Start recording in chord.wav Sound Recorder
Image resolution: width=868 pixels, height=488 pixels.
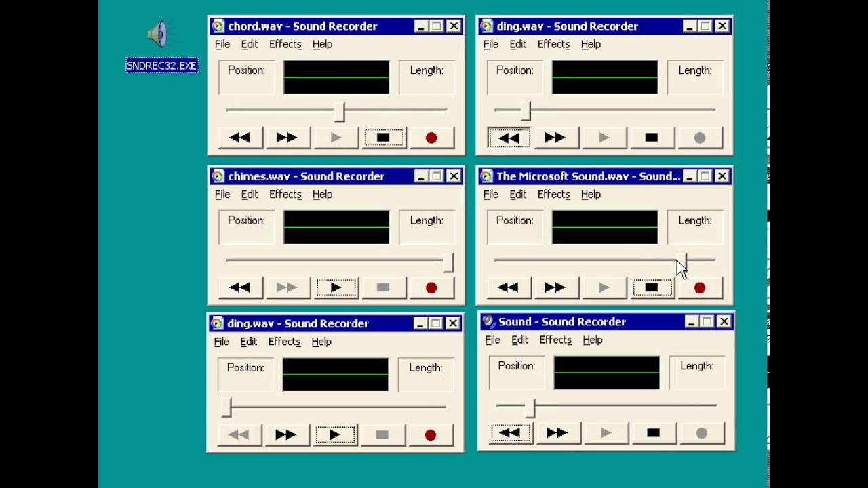(x=431, y=138)
